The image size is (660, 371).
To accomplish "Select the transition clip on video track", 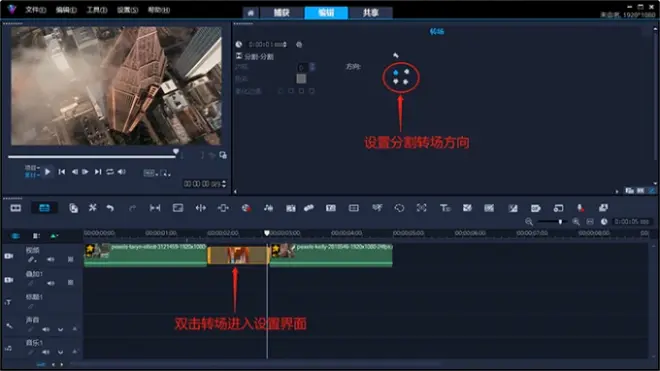I will click(x=238, y=255).
